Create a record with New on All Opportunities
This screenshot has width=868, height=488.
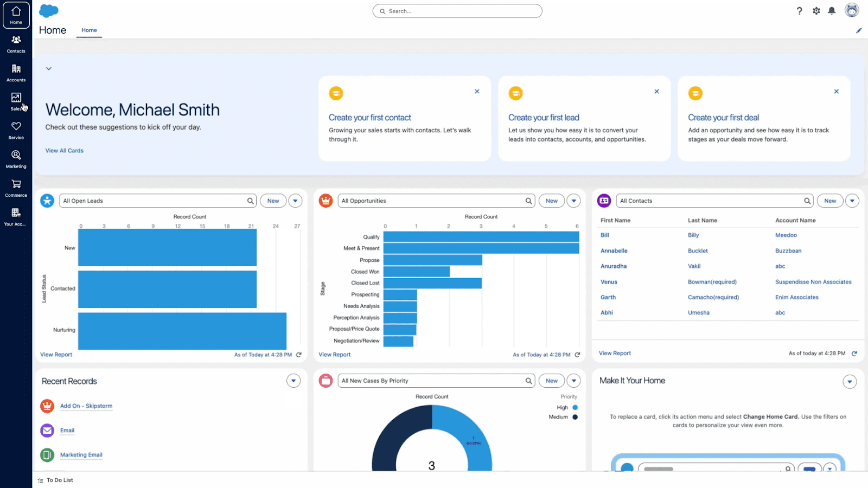tap(551, 200)
